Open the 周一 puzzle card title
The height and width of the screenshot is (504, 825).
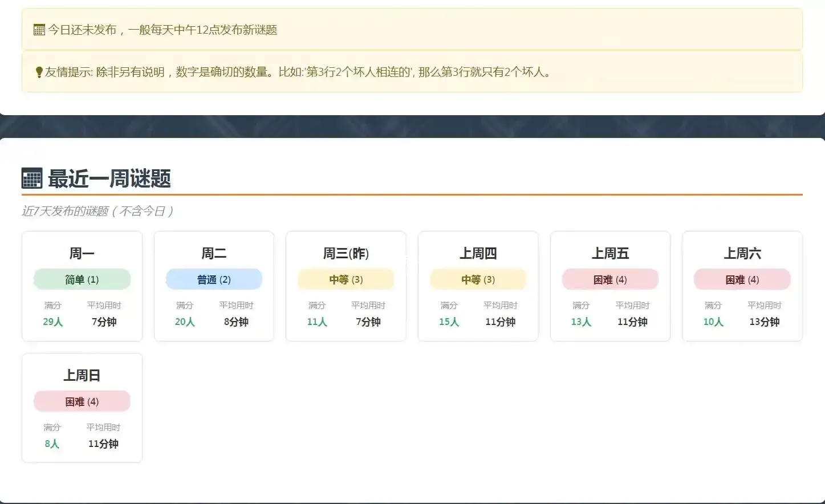[x=82, y=253]
